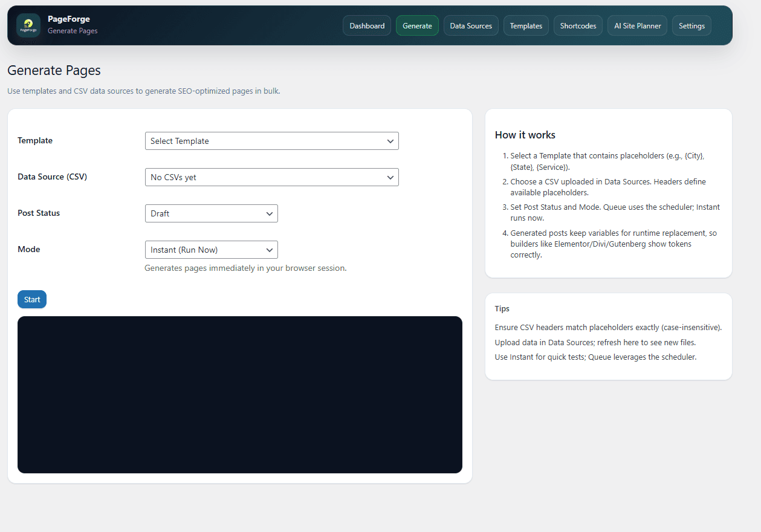Click the Post Status dropdown chevron
This screenshot has width=761, height=532.
pos(270,213)
